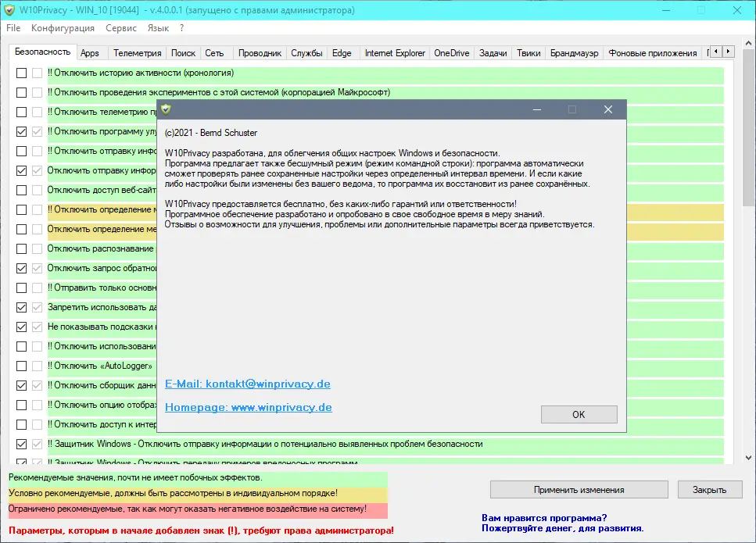Uncheck 'Защитник Windows - Отключить отправку информации' checkbox

point(21,444)
